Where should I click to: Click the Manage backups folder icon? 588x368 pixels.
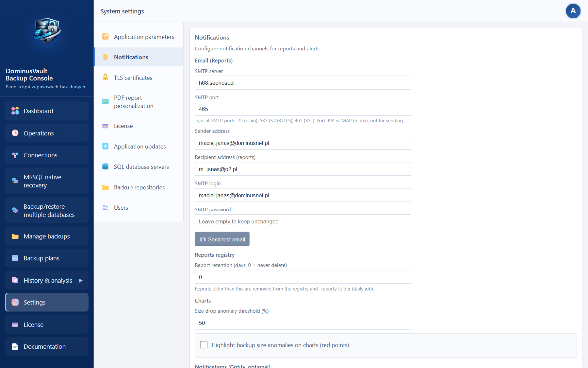click(x=15, y=236)
